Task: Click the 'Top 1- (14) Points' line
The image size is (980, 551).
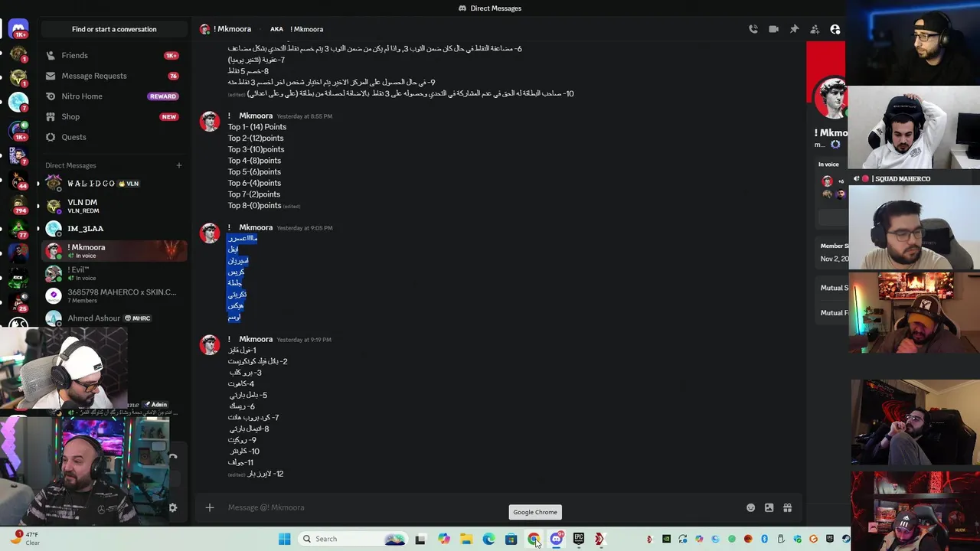Action: point(256,127)
